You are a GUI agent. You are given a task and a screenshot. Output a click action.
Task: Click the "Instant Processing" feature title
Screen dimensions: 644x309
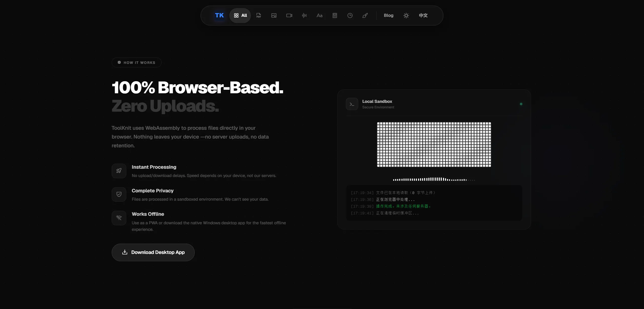pyautogui.click(x=154, y=167)
